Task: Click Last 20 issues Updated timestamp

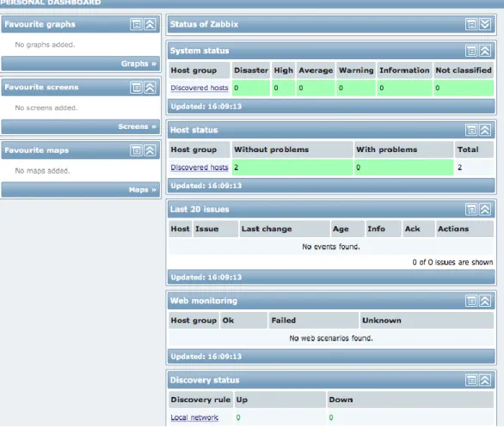Action: coord(206,278)
